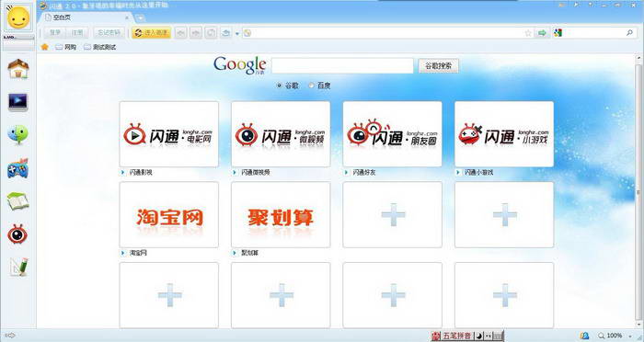
Task: Bookmark page with address bar star
Action: [528, 33]
